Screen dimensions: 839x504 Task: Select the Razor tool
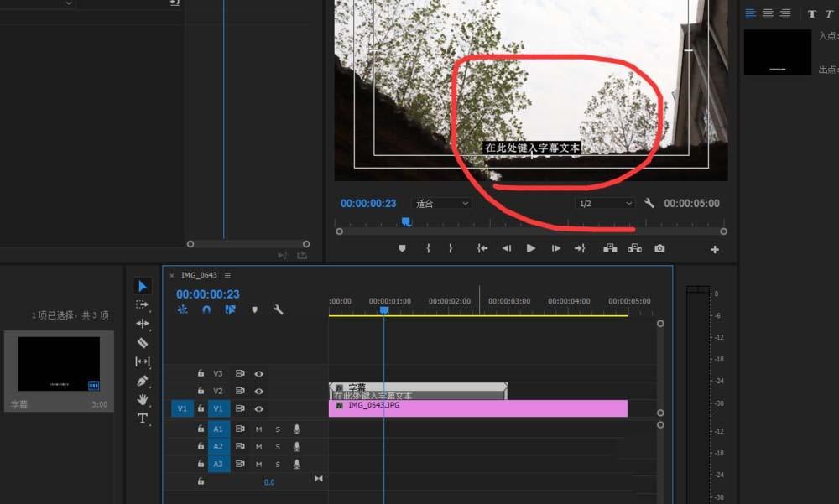pyautogui.click(x=143, y=344)
